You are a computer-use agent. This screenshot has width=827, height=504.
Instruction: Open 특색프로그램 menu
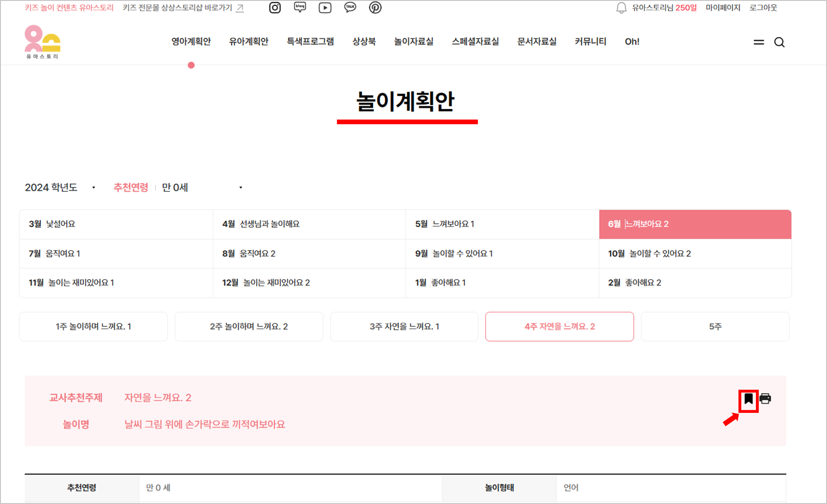click(311, 42)
